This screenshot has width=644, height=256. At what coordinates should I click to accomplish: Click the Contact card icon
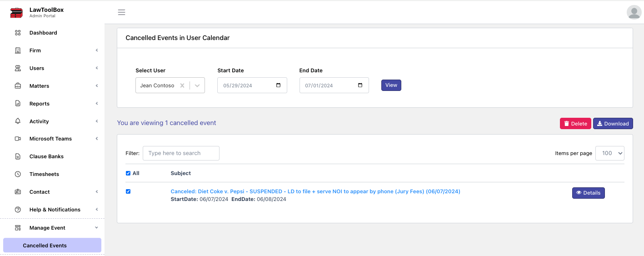click(x=18, y=192)
